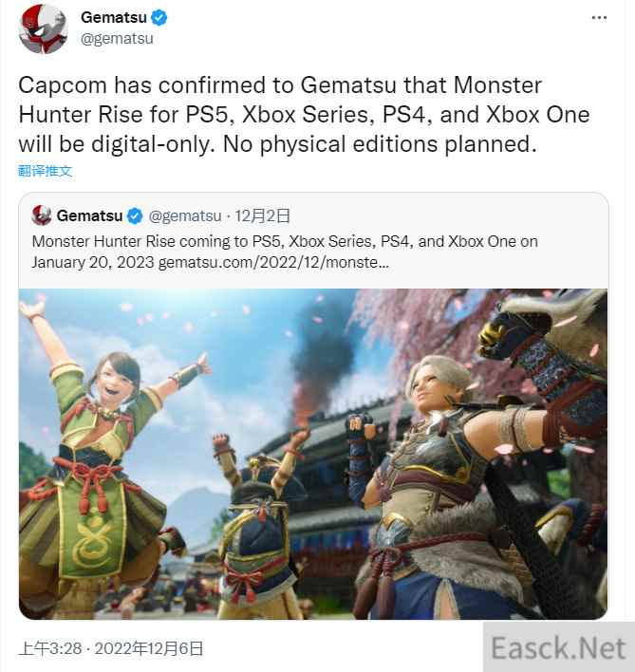This screenshot has width=635, height=672.
Task: Open the gematsu.com/2022/12/monste… link
Action: pyautogui.click(x=273, y=262)
